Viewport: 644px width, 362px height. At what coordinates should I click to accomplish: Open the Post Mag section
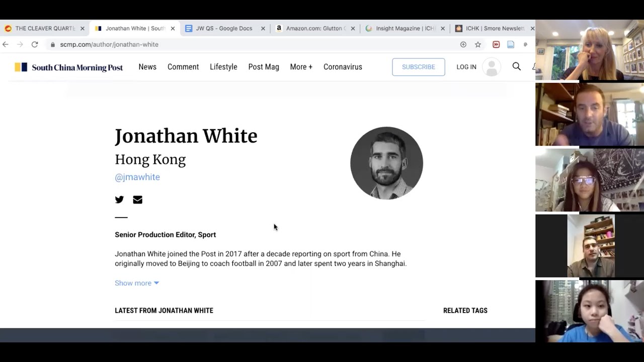264,67
